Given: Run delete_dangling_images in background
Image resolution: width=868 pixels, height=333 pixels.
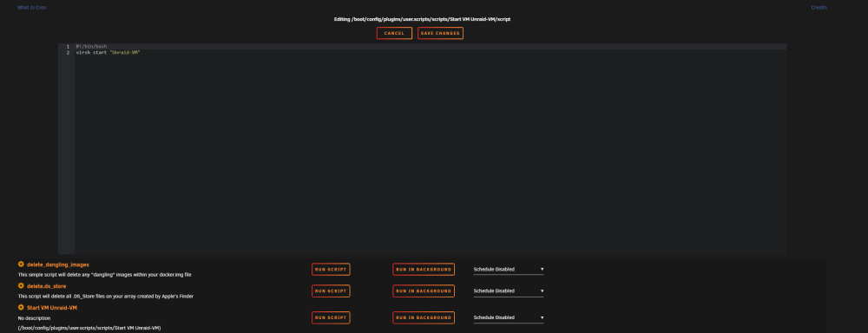Looking at the screenshot, I should [x=424, y=270].
